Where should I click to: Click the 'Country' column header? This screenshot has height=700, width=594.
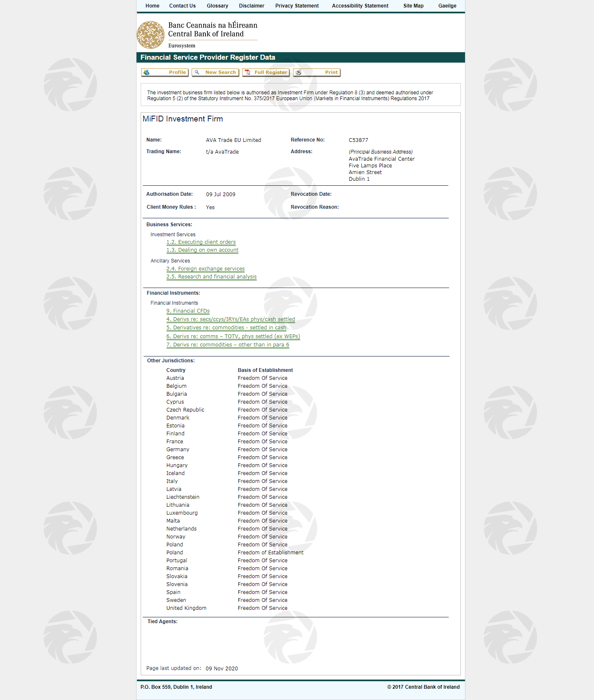coord(176,370)
